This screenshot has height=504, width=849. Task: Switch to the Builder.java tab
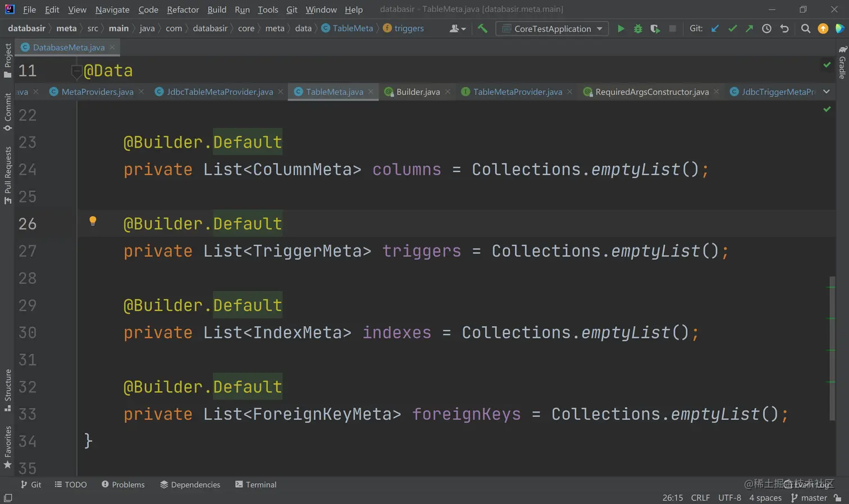point(418,91)
